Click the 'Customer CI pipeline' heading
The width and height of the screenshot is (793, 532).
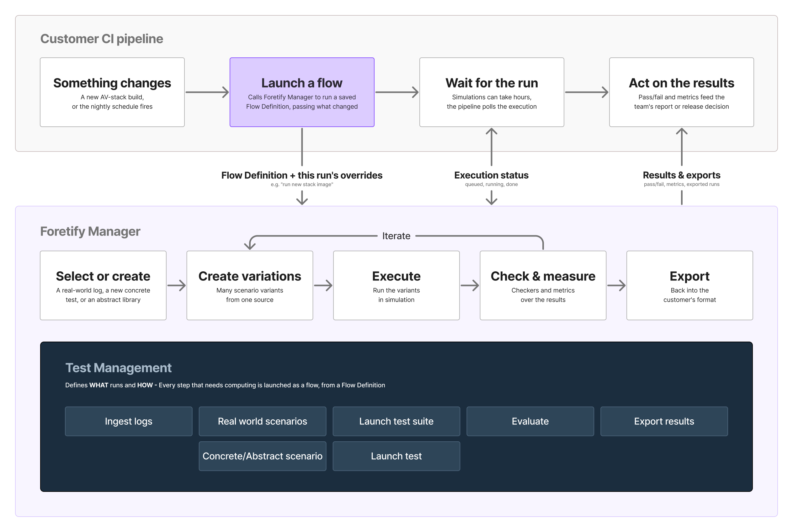click(x=102, y=39)
